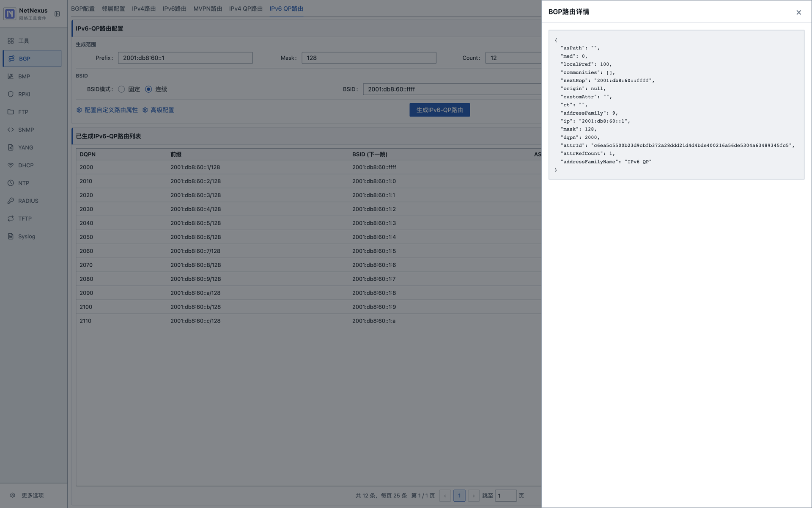Click the Syslog document icon
Image resolution: width=812 pixels, height=508 pixels.
pyautogui.click(x=11, y=236)
